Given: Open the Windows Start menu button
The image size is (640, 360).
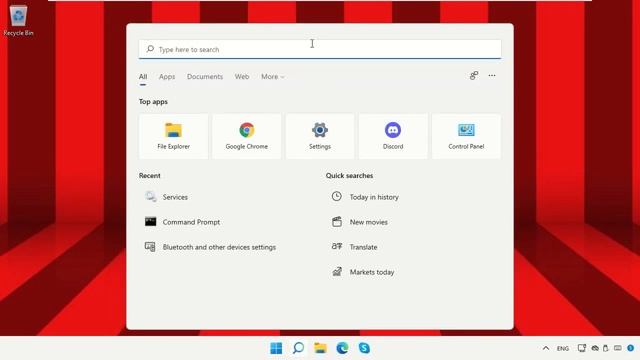Looking at the screenshot, I should pyautogui.click(x=276, y=348).
